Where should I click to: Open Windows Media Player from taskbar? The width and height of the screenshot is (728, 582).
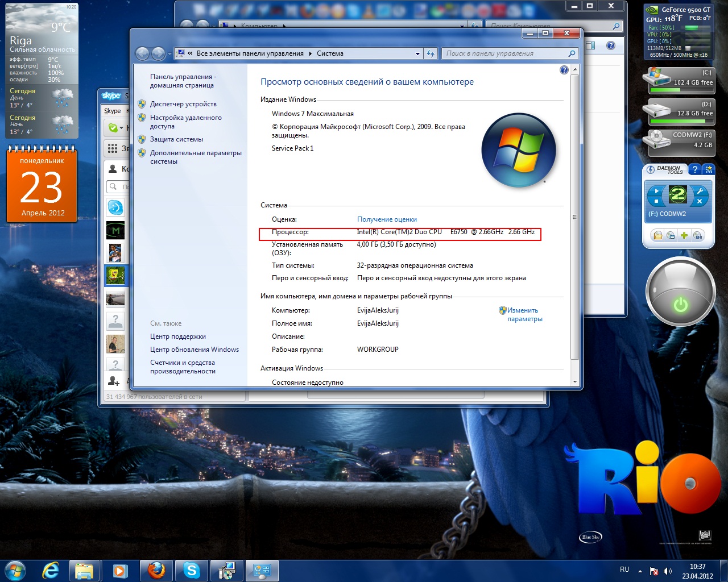(x=119, y=570)
